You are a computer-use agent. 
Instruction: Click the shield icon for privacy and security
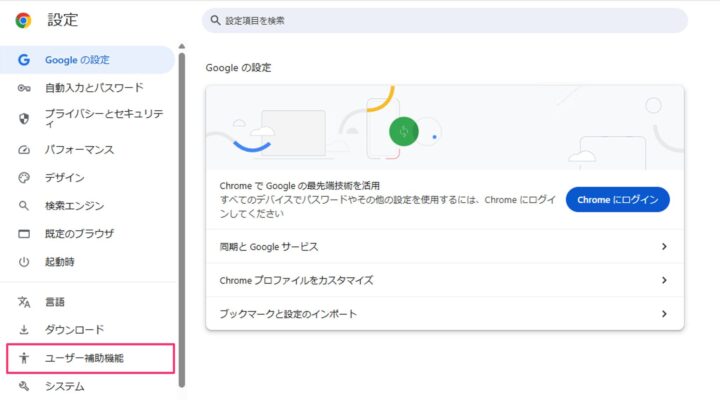(24, 118)
